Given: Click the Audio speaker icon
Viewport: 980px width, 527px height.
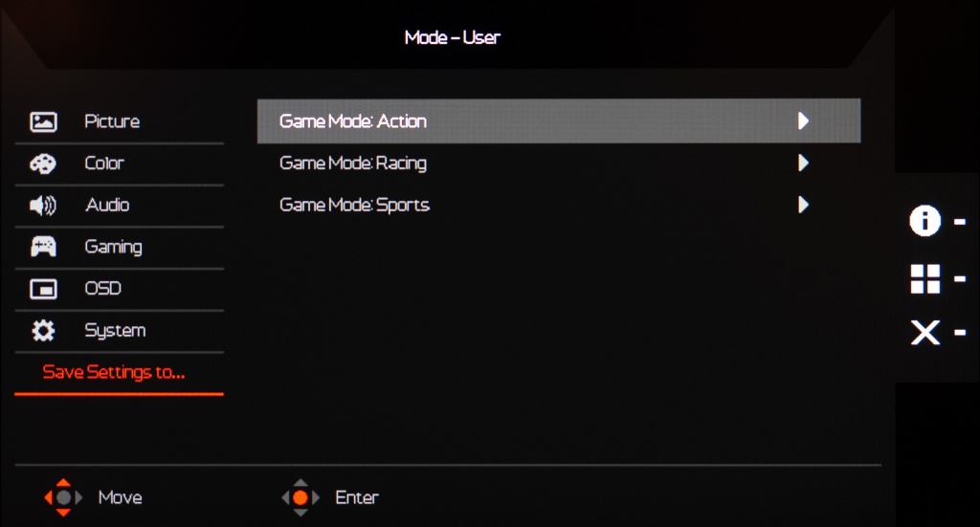Looking at the screenshot, I should 43,205.
